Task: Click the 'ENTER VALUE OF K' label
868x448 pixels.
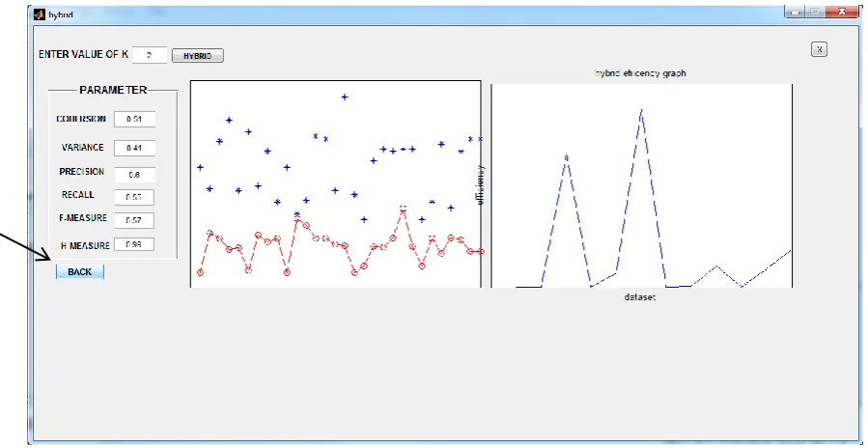Action: (x=83, y=54)
